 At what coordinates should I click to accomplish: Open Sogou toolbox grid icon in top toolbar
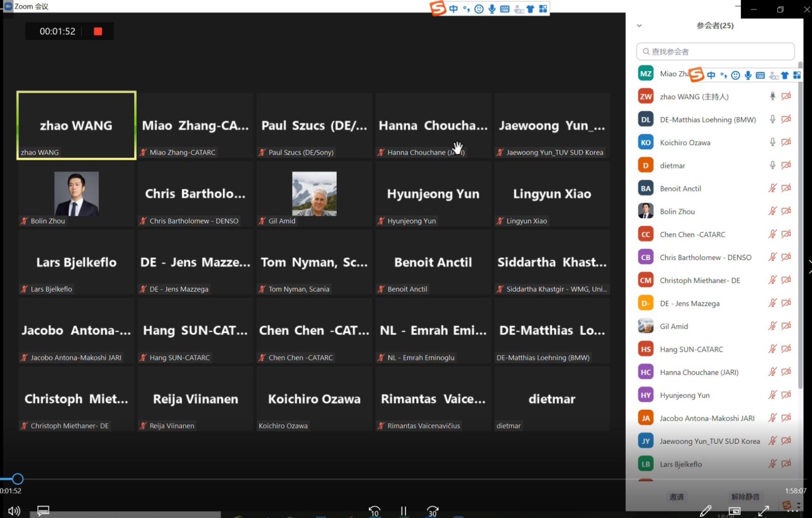click(543, 9)
